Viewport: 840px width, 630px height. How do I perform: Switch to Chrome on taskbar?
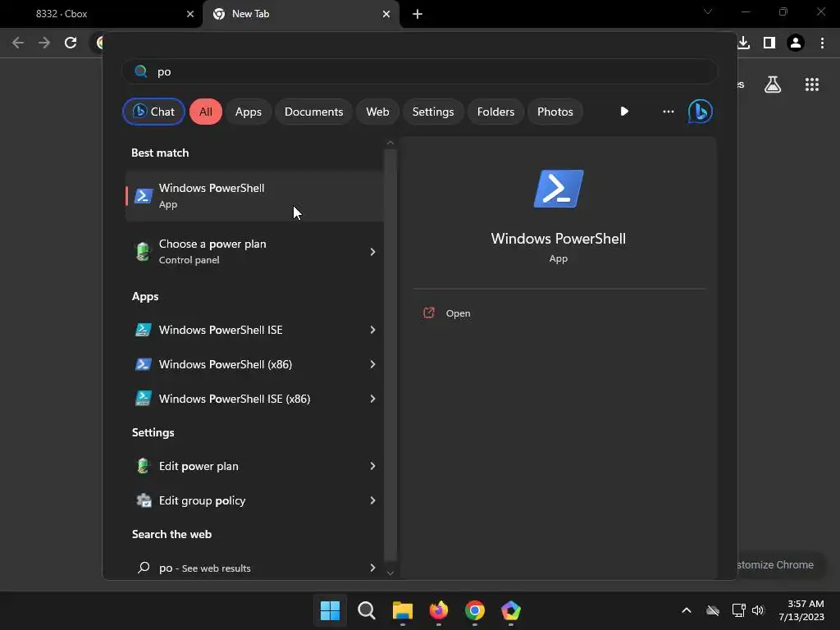click(475, 610)
